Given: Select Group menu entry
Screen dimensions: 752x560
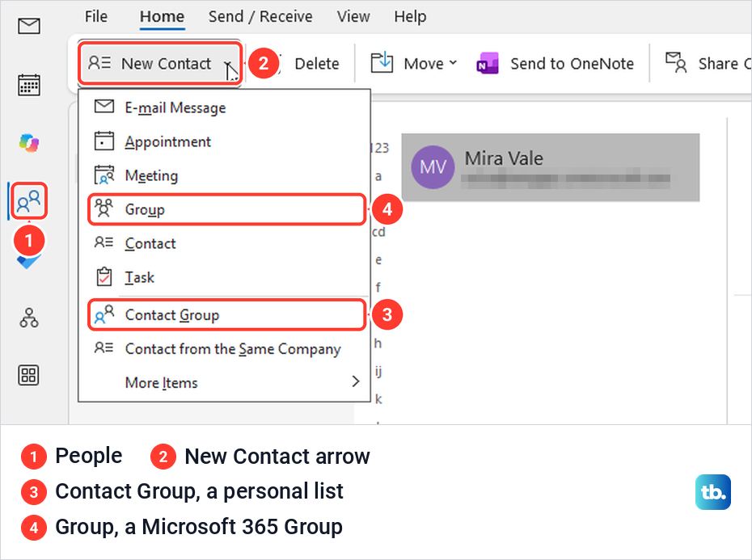Looking at the screenshot, I should point(226,209).
